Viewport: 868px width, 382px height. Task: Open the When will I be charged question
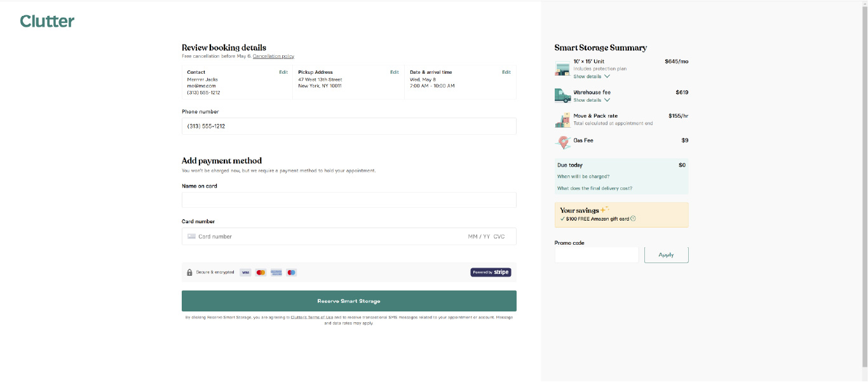(585, 177)
